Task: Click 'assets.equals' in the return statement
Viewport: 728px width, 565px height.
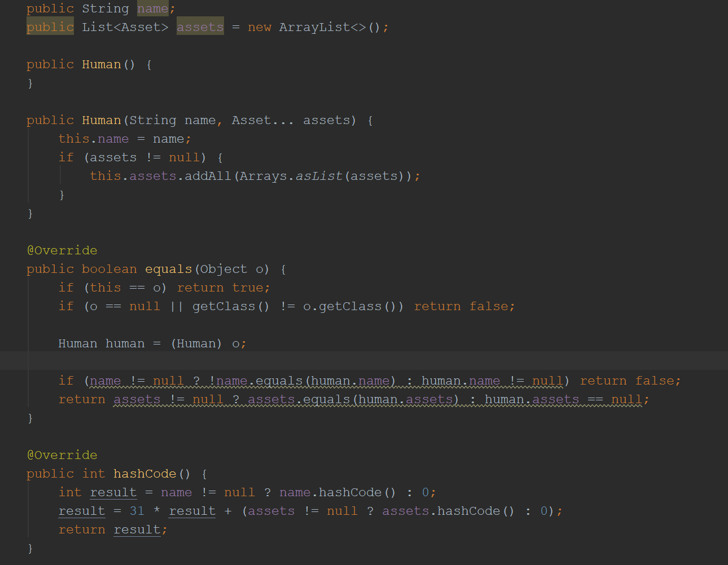Action: coord(300,399)
